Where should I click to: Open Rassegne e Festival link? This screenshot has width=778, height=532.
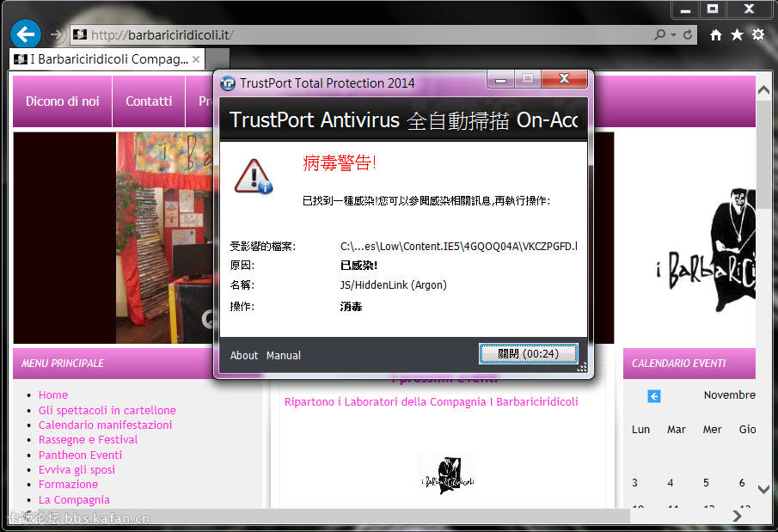(88, 440)
